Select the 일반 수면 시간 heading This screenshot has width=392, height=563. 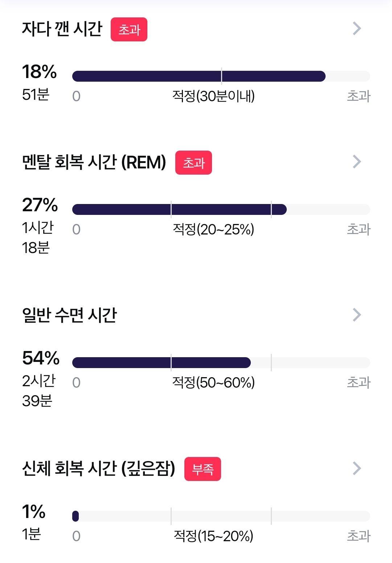click(x=69, y=315)
